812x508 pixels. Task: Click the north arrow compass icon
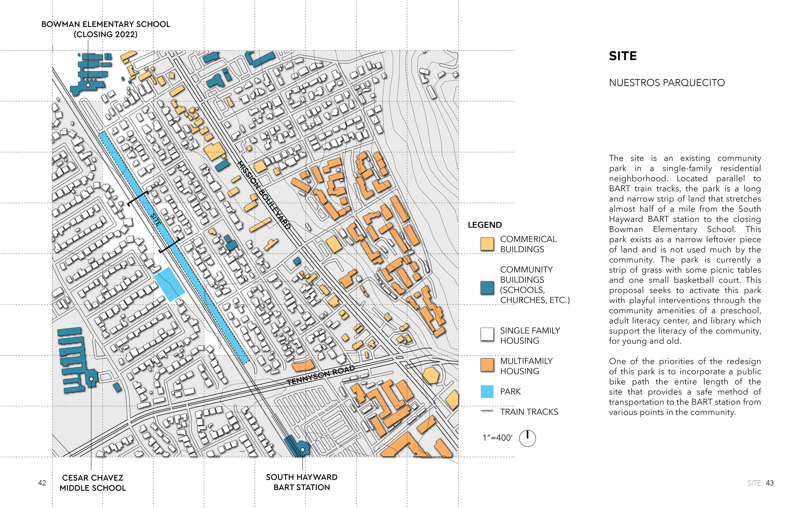[x=527, y=438]
